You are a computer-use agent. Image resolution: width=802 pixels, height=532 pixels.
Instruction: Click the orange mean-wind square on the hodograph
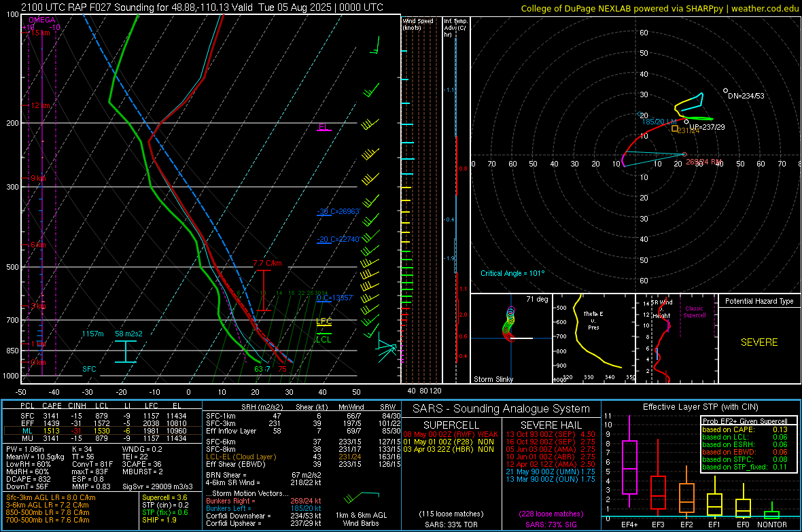675,128
